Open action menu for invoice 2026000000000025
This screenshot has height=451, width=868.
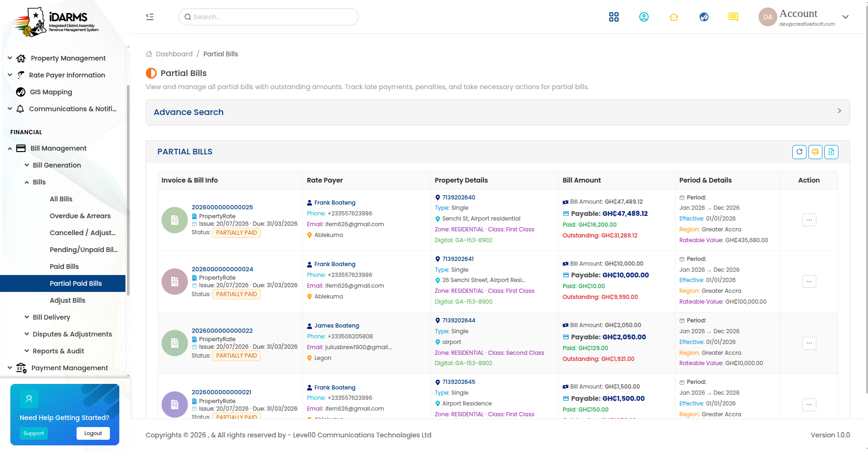tap(809, 220)
